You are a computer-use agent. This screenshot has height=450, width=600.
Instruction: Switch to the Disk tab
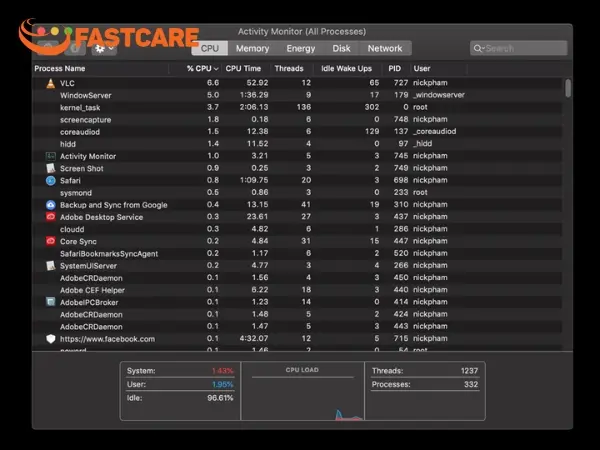[x=341, y=49]
